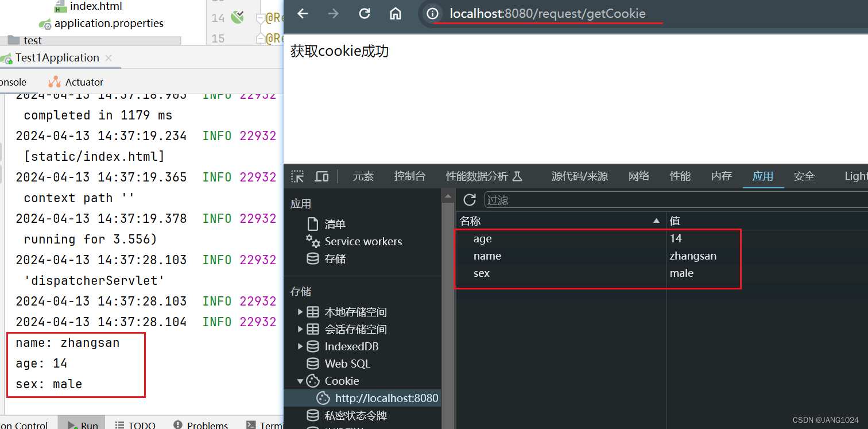This screenshot has height=429, width=868.
Task: Close the Test1Application run tab
Action: tap(108, 58)
